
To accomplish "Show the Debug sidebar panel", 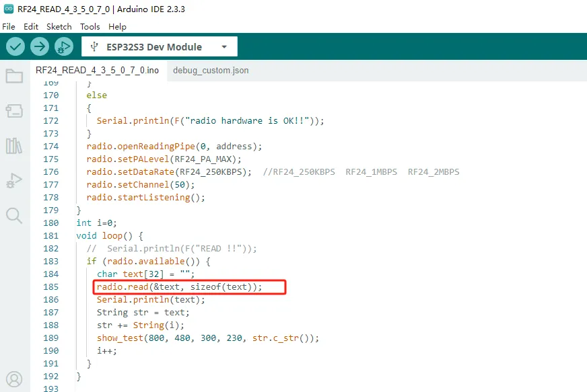I will [14, 181].
